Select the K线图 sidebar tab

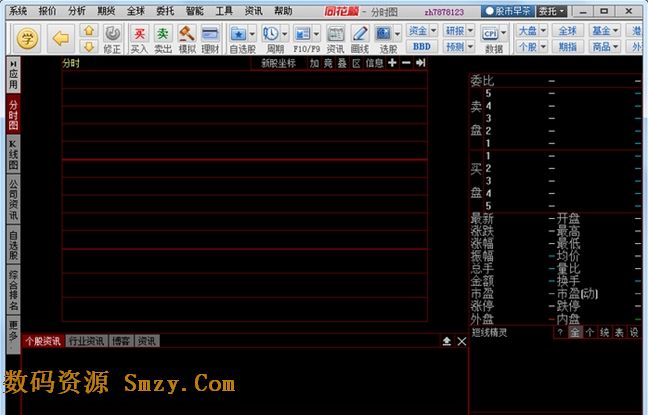click(13, 154)
